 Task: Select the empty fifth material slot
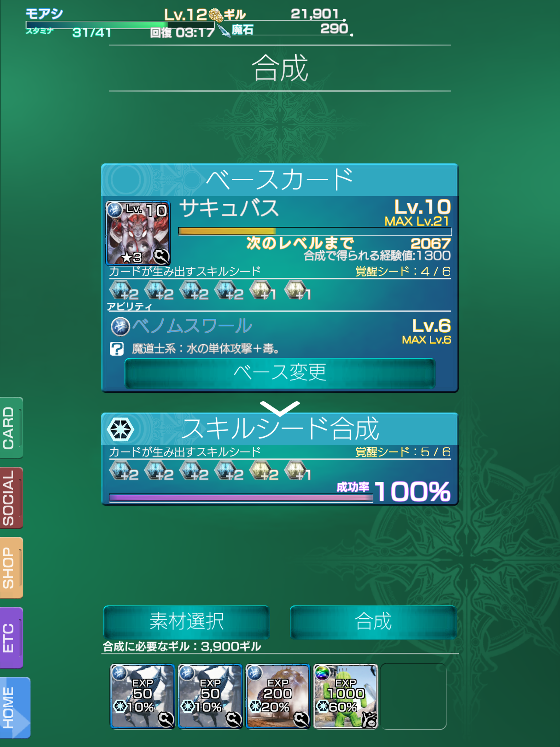click(414, 696)
